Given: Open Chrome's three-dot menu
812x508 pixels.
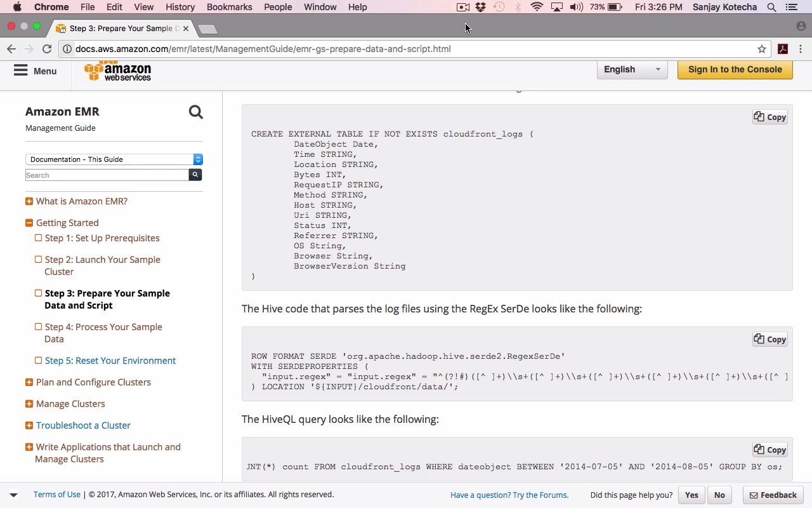Looking at the screenshot, I should (x=801, y=49).
